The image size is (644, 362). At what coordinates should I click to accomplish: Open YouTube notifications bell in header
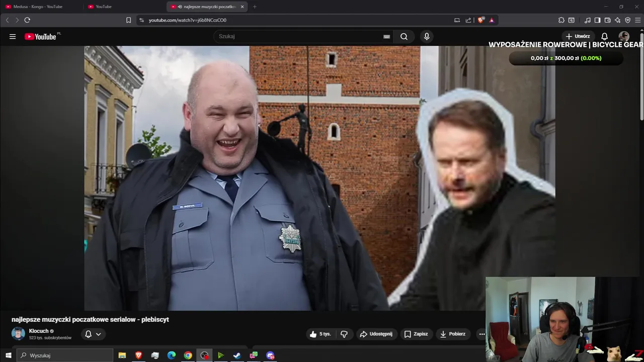point(605,36)
